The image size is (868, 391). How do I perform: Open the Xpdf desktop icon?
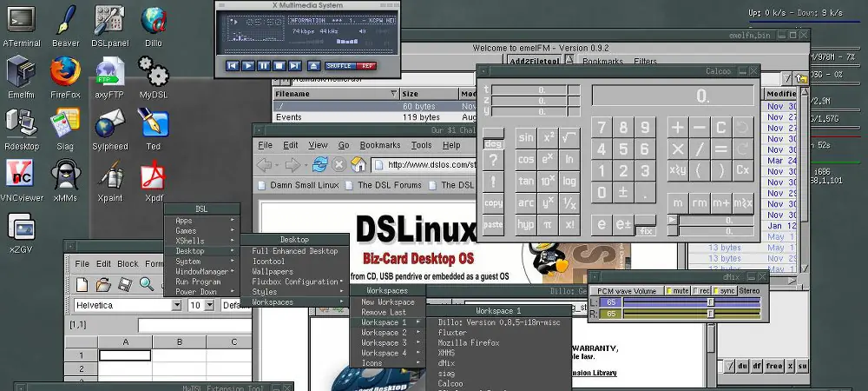(x=154, y=174)
